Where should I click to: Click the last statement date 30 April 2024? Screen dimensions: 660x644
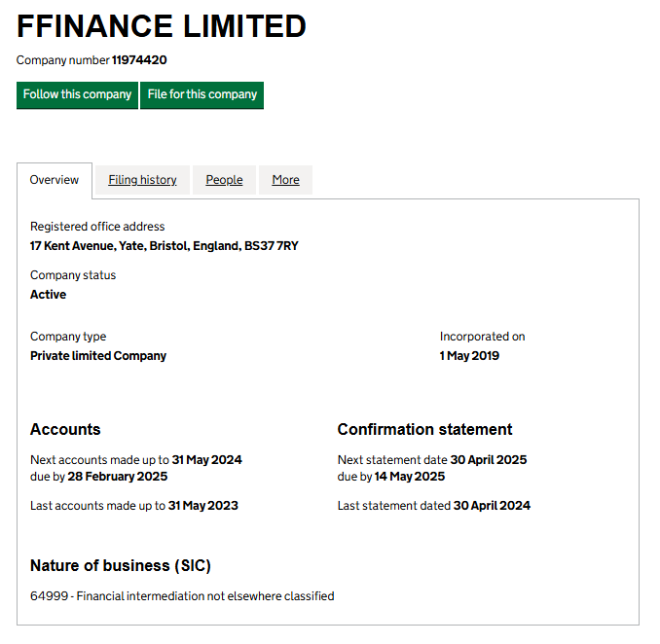tap(492, 506)
